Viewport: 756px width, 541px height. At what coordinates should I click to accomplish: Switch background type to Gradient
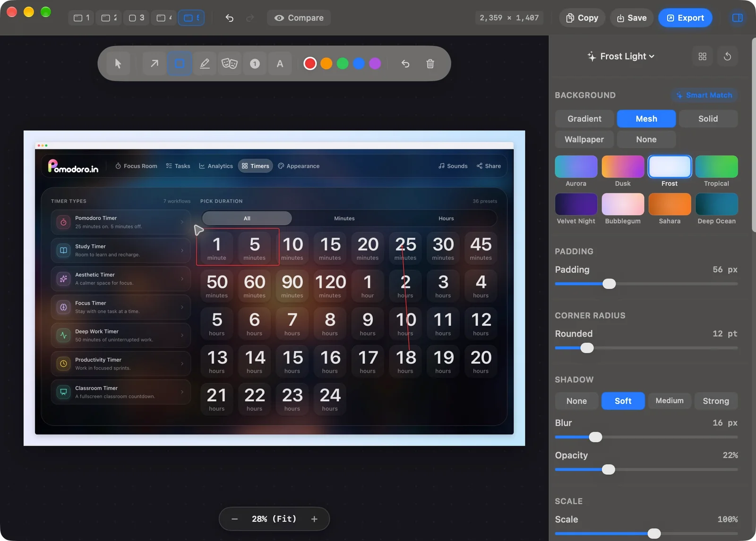(584, 118)
